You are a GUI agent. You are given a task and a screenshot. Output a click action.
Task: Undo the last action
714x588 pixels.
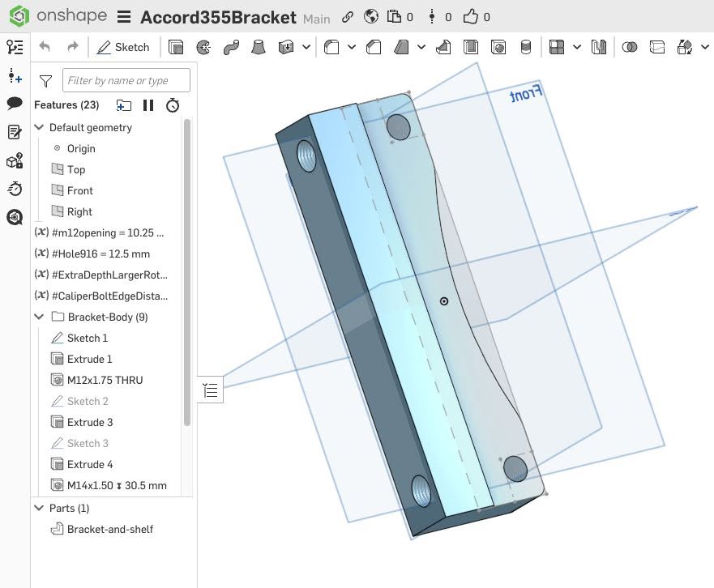coord(45,47)
